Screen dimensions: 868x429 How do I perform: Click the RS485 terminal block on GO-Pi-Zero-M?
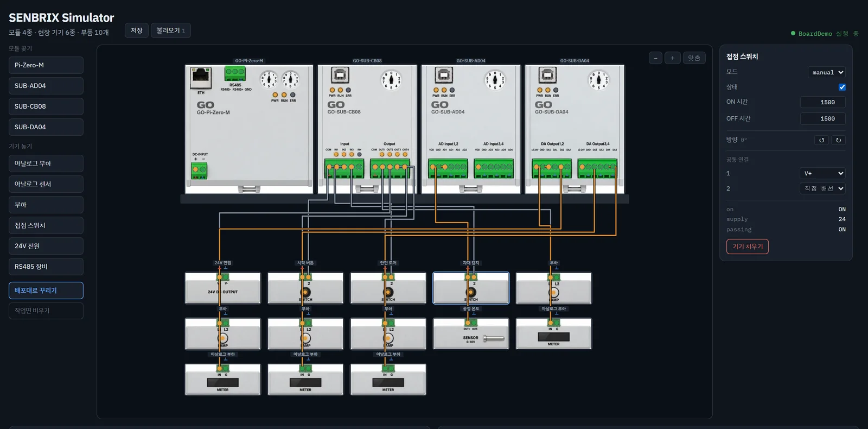click(x=235, y=73)
